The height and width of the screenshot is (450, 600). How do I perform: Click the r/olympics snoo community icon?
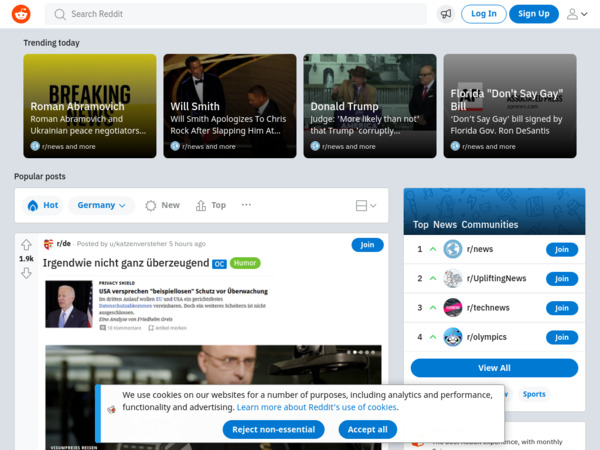pos(453,337)
